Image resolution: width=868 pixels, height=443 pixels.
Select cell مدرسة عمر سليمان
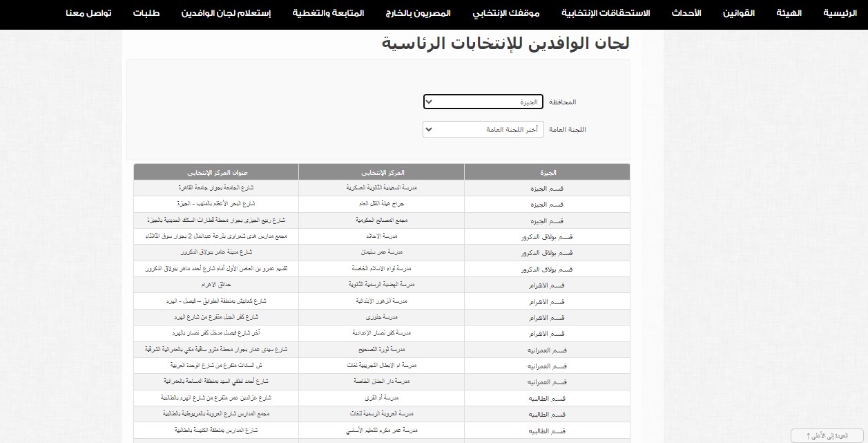pyautogui.click(x=382, y=253)
